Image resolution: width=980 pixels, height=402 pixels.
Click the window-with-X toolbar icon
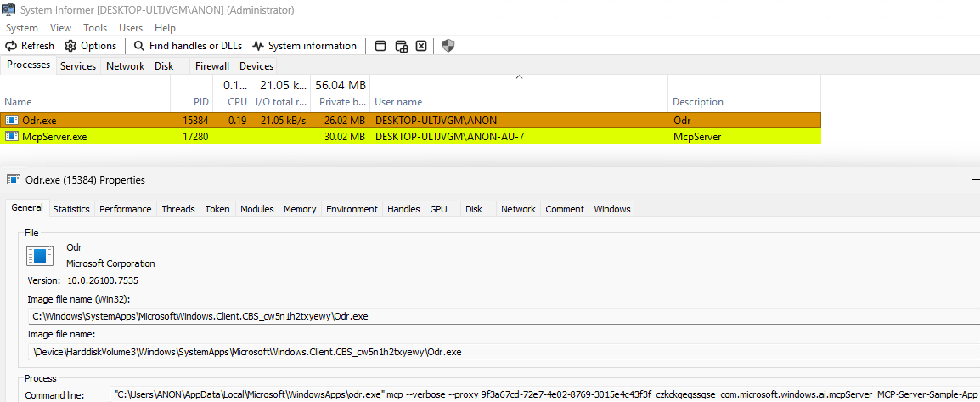(421, 46)
